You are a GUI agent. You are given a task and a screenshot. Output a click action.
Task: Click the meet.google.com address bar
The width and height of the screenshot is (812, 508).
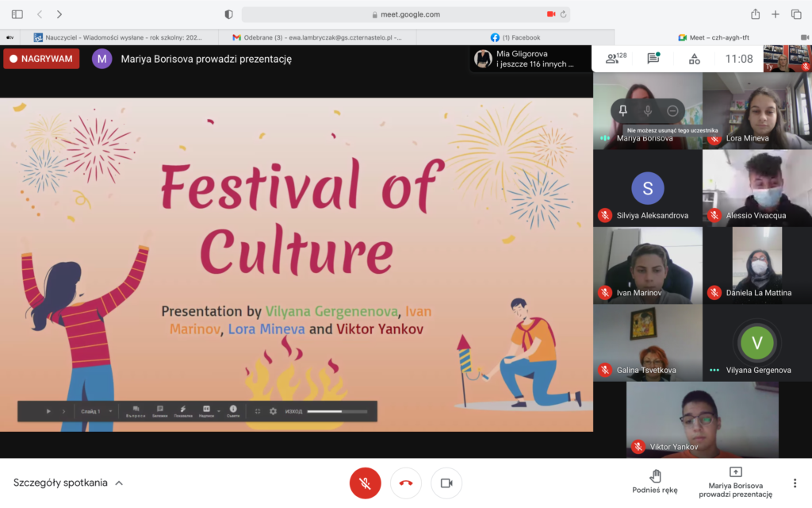(x=405, y=14)
